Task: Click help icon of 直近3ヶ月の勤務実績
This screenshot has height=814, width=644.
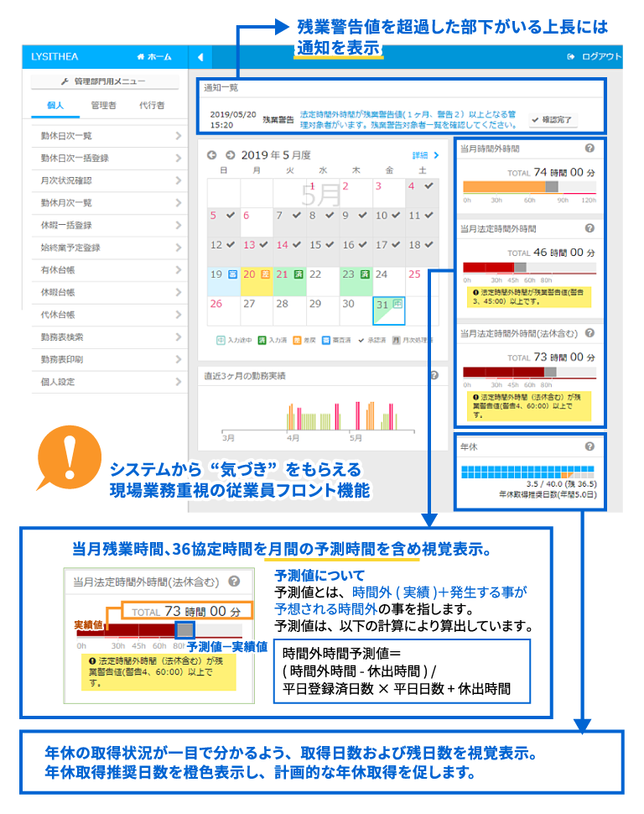Action: [x=434, y=377]
